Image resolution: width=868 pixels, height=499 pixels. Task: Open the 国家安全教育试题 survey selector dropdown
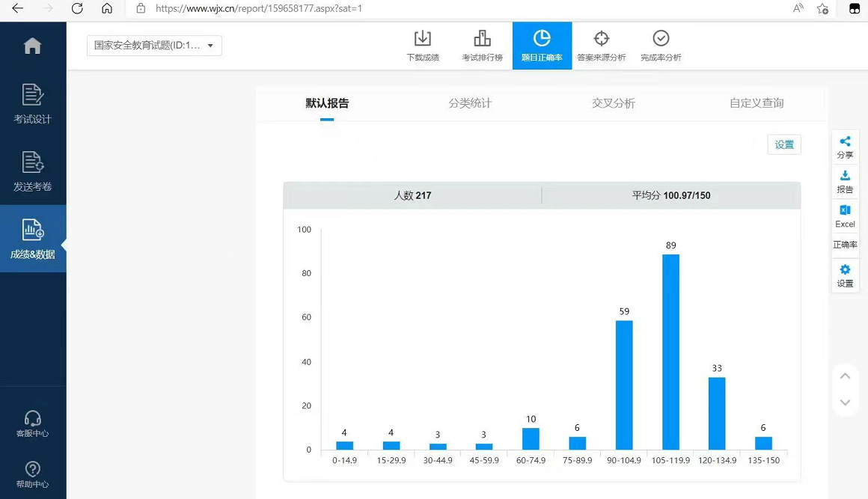[153, 45]
